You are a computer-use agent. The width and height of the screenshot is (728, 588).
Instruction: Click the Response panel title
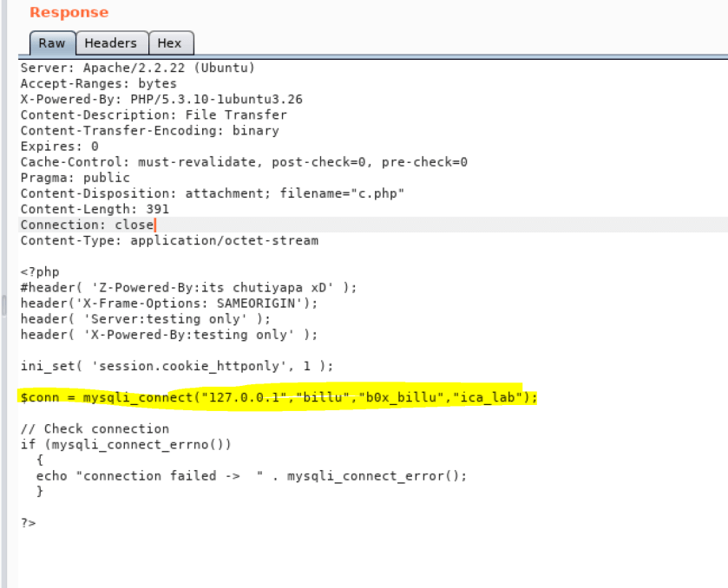(x=69, y=13)
